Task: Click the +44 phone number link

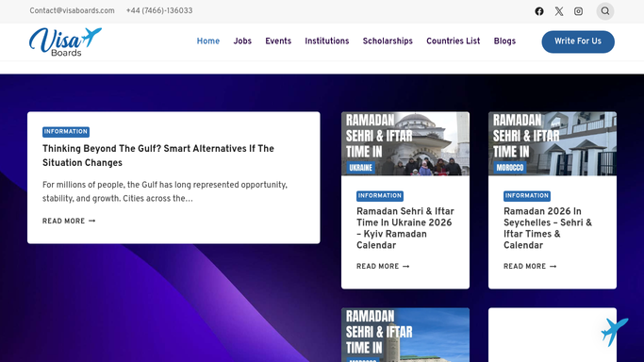Action: coord(159,10)
